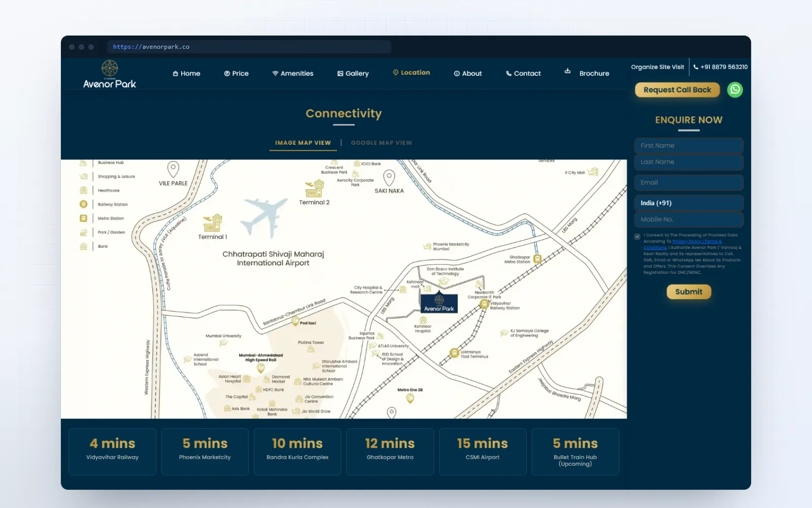Open the About menu item
The width and height of the screenshot is (812, 508).
[468, 74]
